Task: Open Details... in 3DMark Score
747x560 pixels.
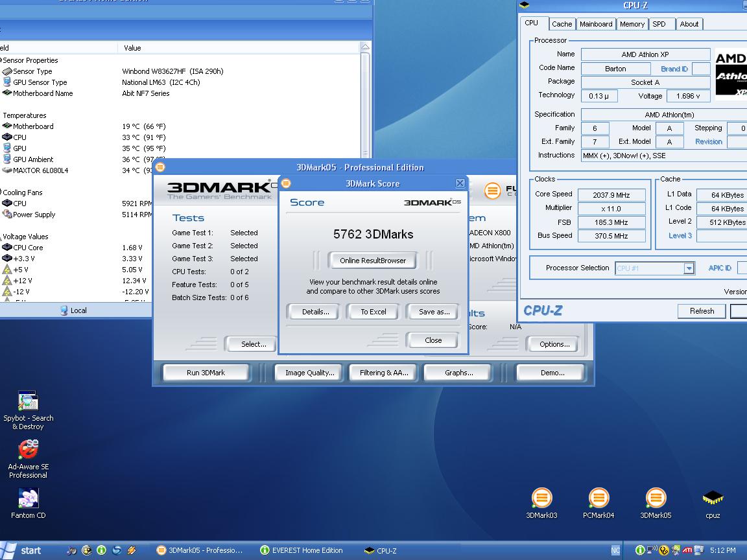Action: tap(315, 312)
